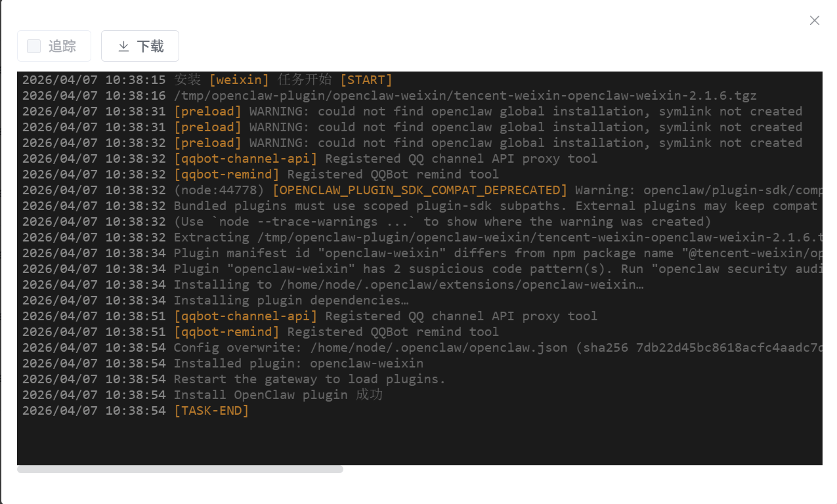Click the "Installed plugin: openclaw-weixin" log line
Viewport: 837px width, 504px height.
(299, 364)
